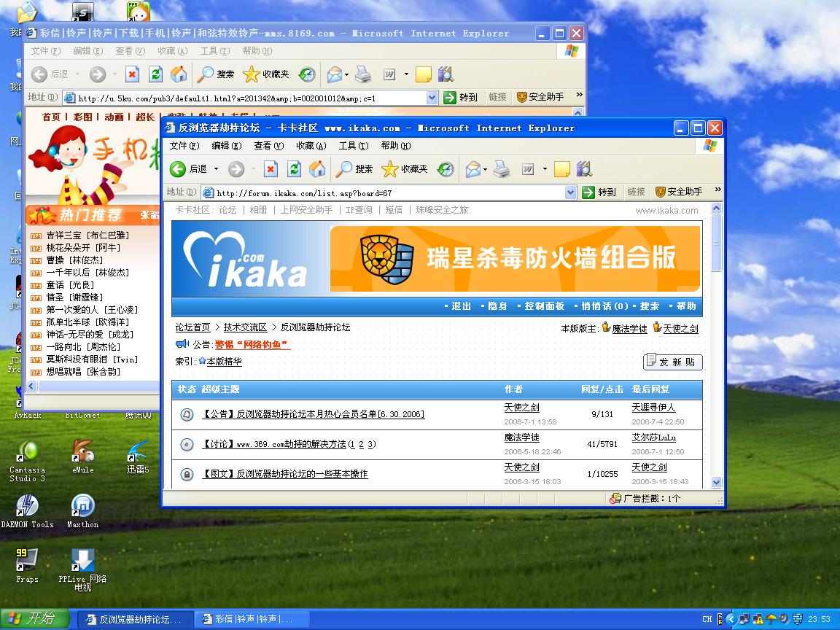Open 工具(T) menu in ikaka window
Viewport: 840px width, 630px height.
tap(353, 146)
